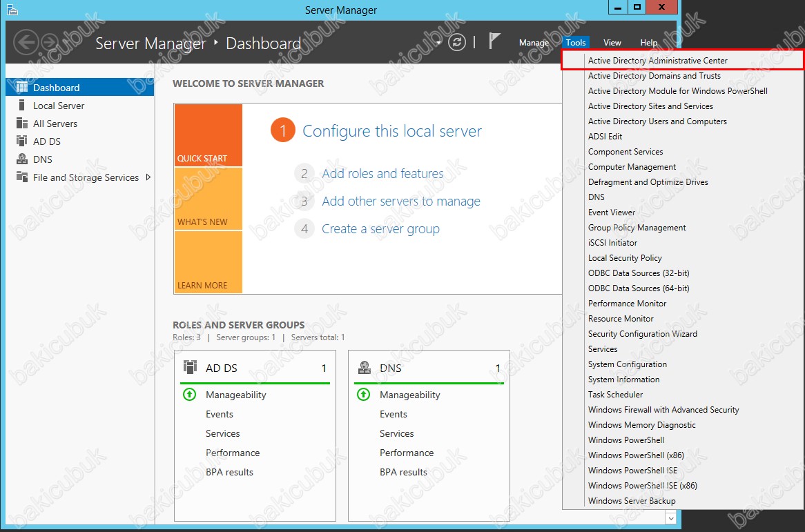Click the forward navigation arrow

[49, 42]
